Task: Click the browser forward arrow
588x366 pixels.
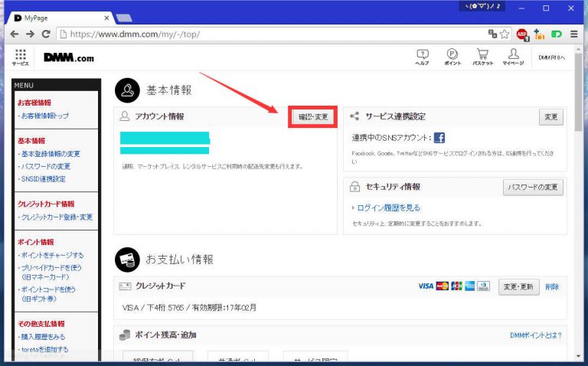Action: coord(30,34)
